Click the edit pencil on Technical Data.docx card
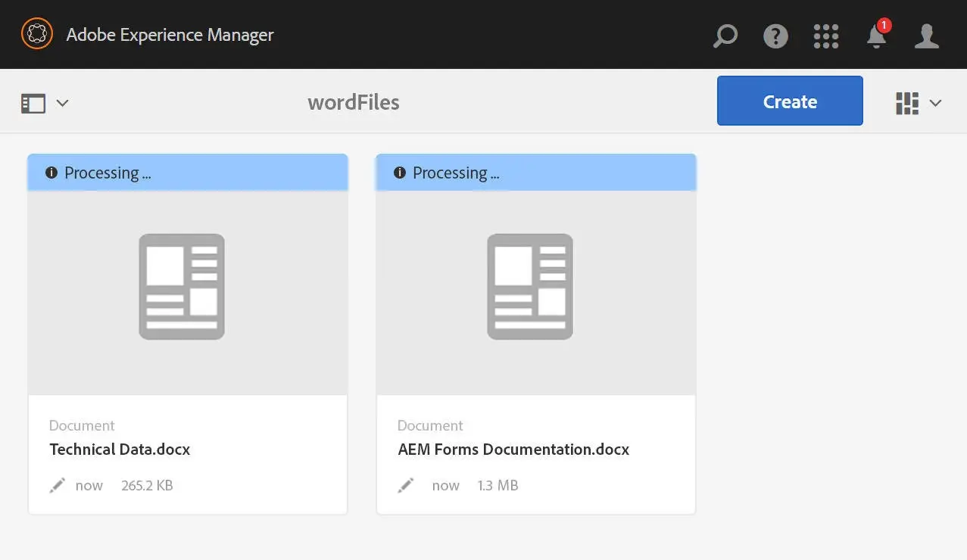 click(x=58, y=485)
